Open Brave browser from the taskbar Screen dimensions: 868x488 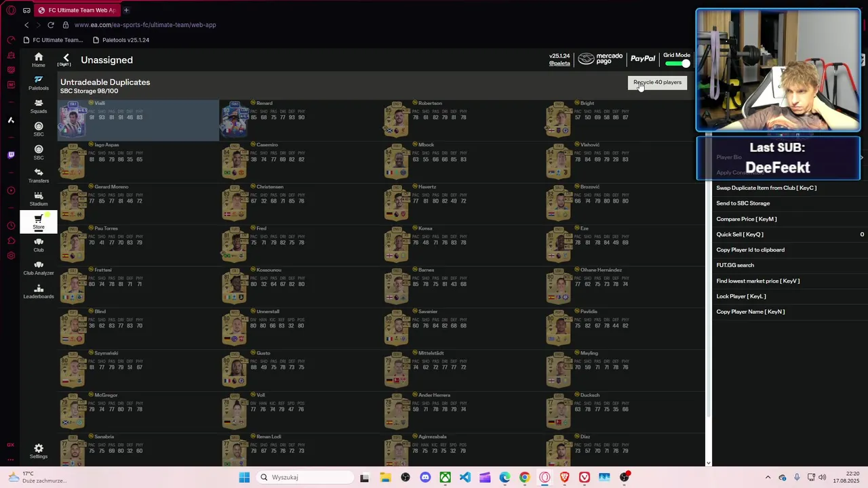pos(564,477)
